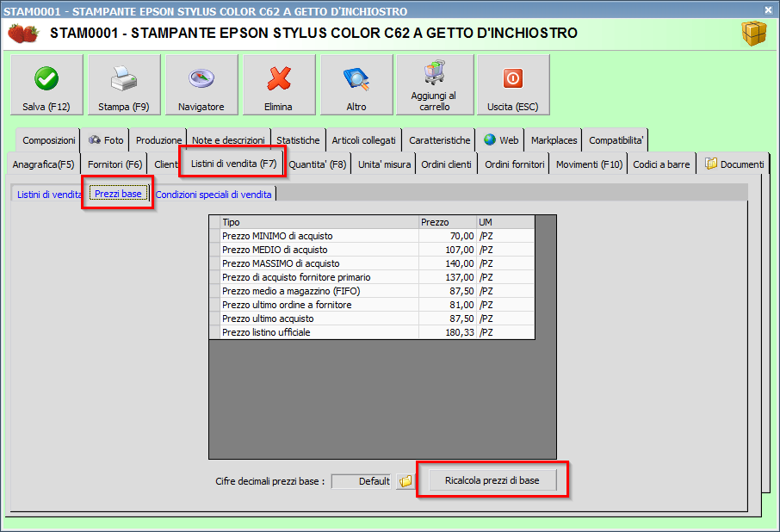Image resolution: width=780 pixels, height=532 pixels.
Task: Open the Foto tab with camera icon
Action: [x=106, y=140]
